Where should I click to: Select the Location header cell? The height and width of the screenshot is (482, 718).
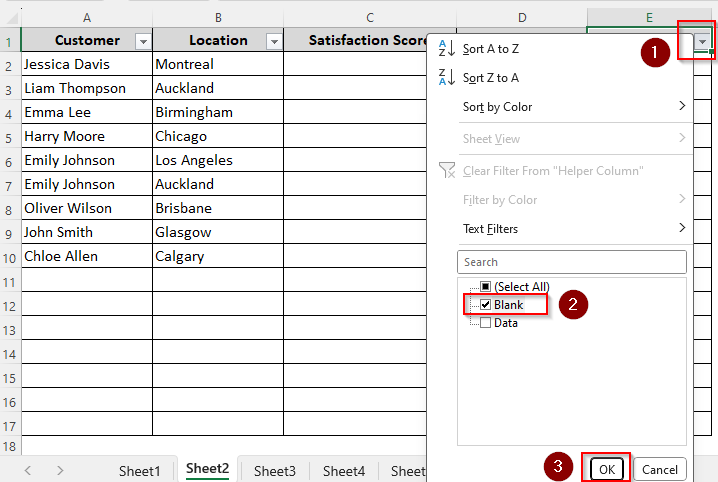tap(218, 40)
